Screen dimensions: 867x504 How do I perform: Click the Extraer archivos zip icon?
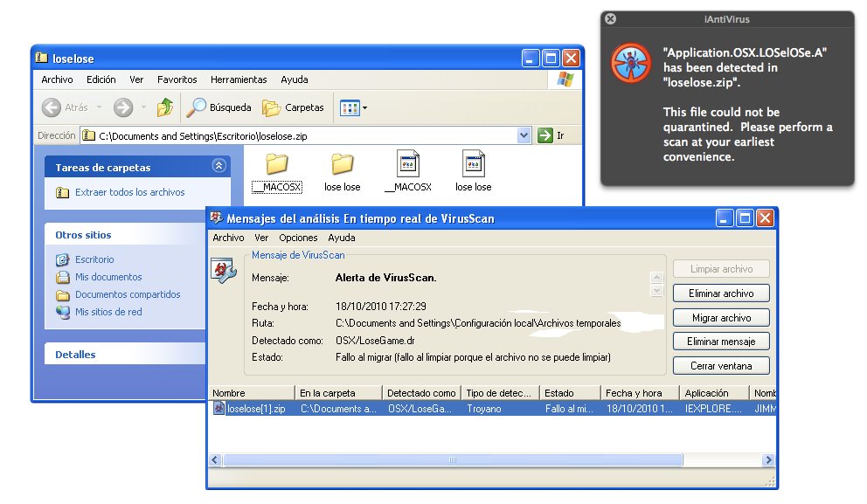click(x=62, y=192)
